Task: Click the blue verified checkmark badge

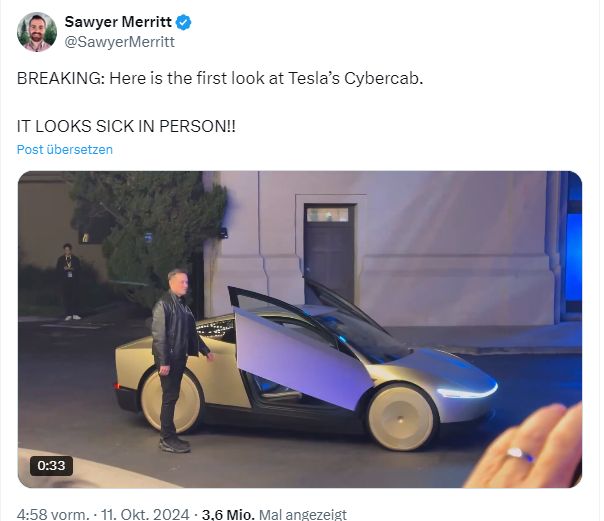Action: [x=183, y=22]
